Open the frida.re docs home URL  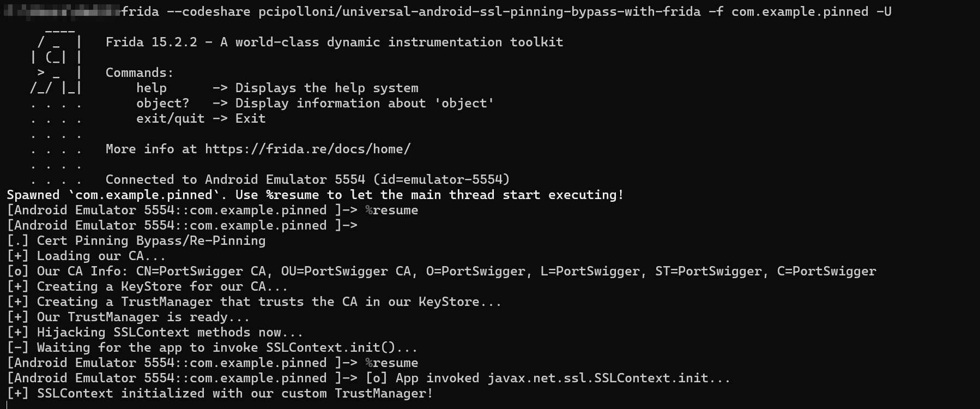tap(307, 149)
